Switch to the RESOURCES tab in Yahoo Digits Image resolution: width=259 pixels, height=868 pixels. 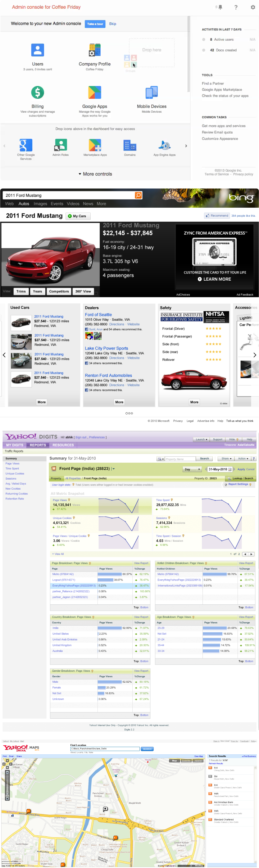[63, 445]
